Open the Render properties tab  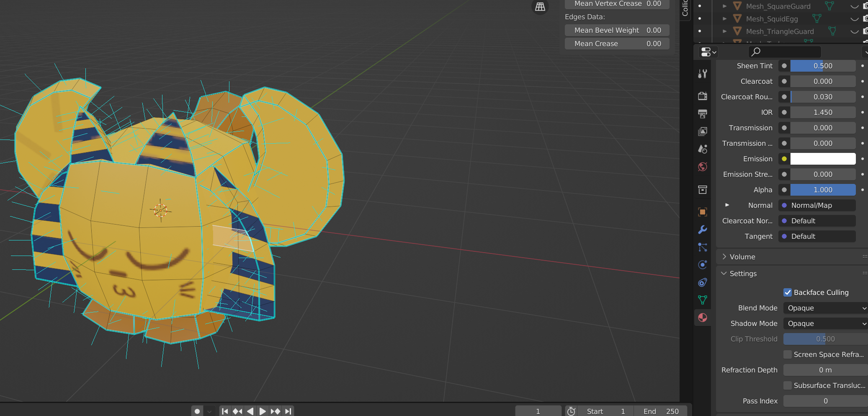[x=703, y=96]
